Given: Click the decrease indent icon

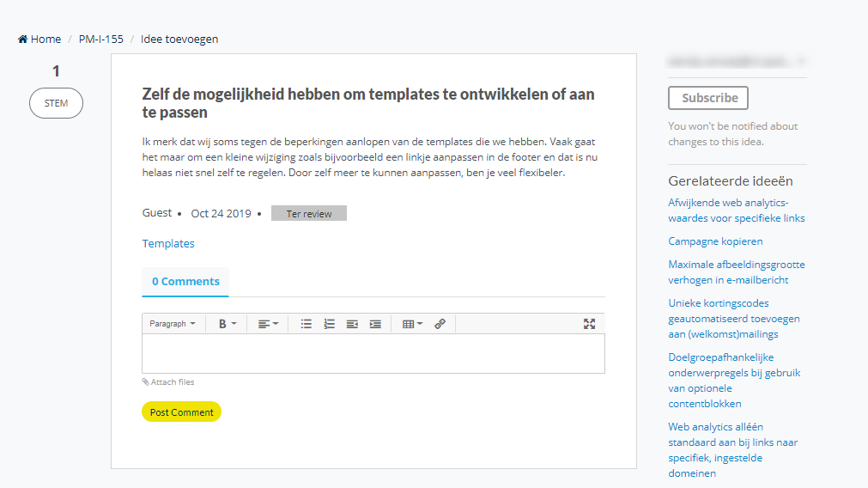Looking at the screenshot, I should pos(352,324).
